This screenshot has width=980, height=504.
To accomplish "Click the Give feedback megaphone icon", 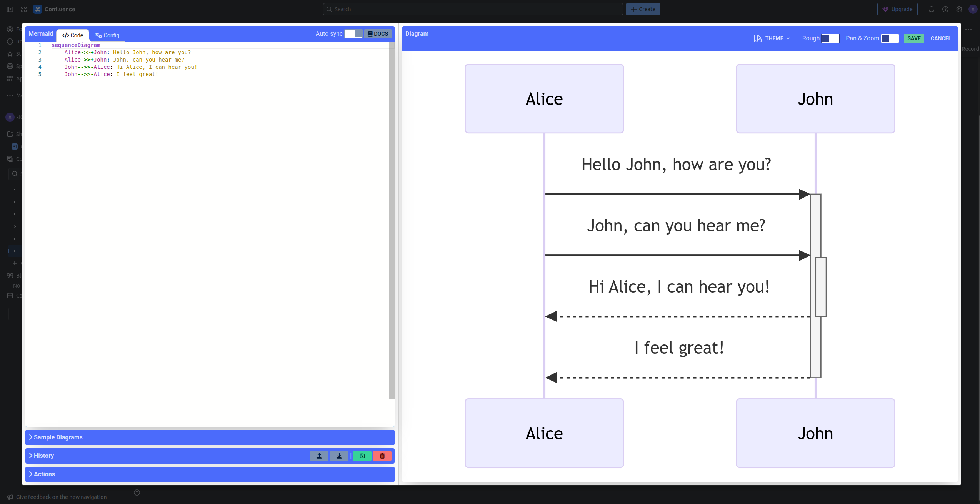I will (10, 497).
